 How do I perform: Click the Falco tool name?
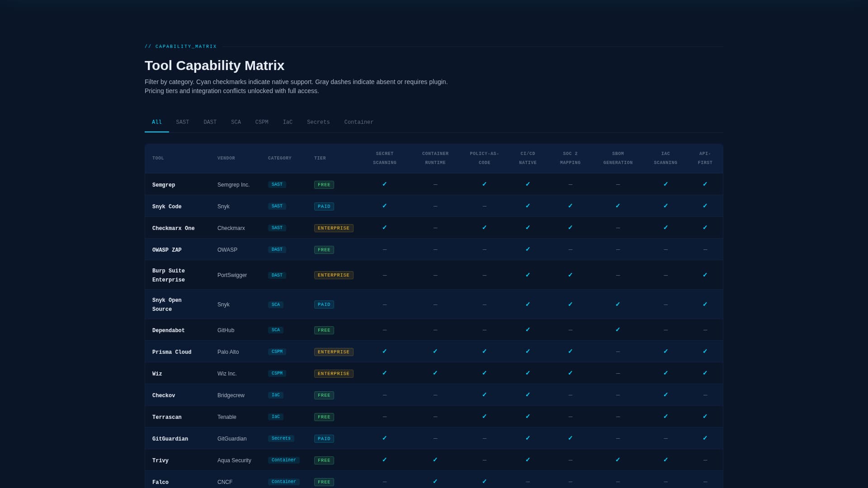pos(160,482)
